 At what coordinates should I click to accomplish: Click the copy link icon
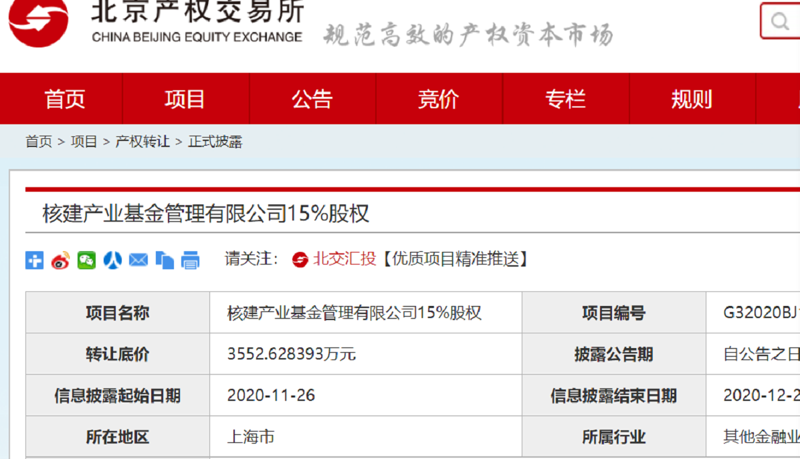click(x=164, y=260)
